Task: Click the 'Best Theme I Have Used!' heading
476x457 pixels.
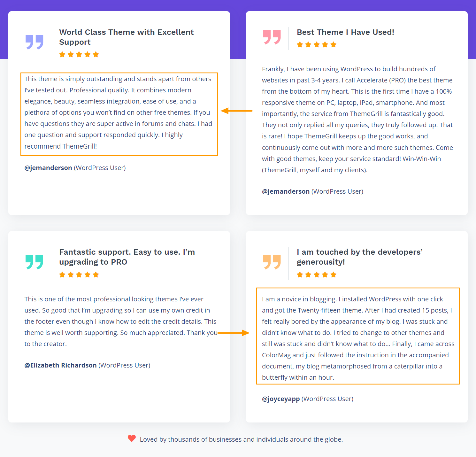Action: (x=345, y=32)
